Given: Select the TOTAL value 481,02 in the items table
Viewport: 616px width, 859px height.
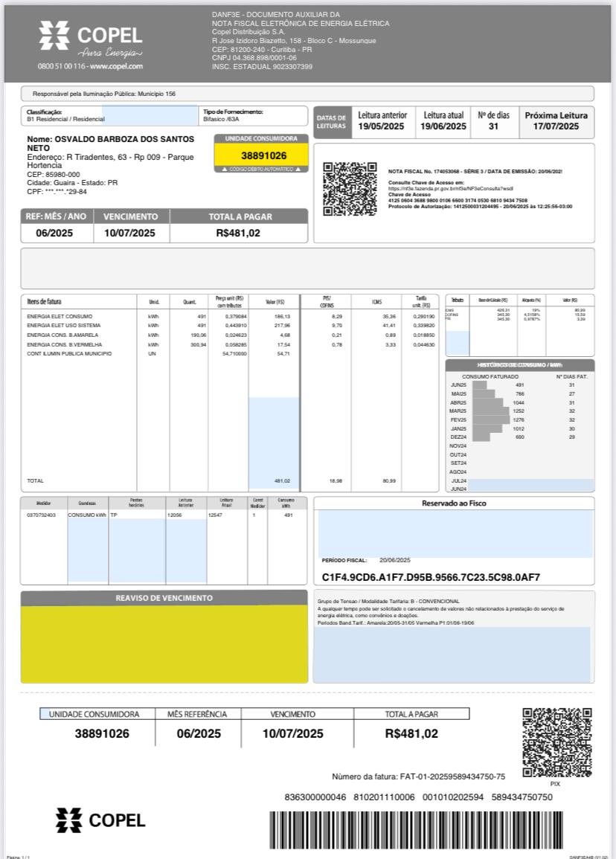Looking at the screenshot, I should click(282, 481).
